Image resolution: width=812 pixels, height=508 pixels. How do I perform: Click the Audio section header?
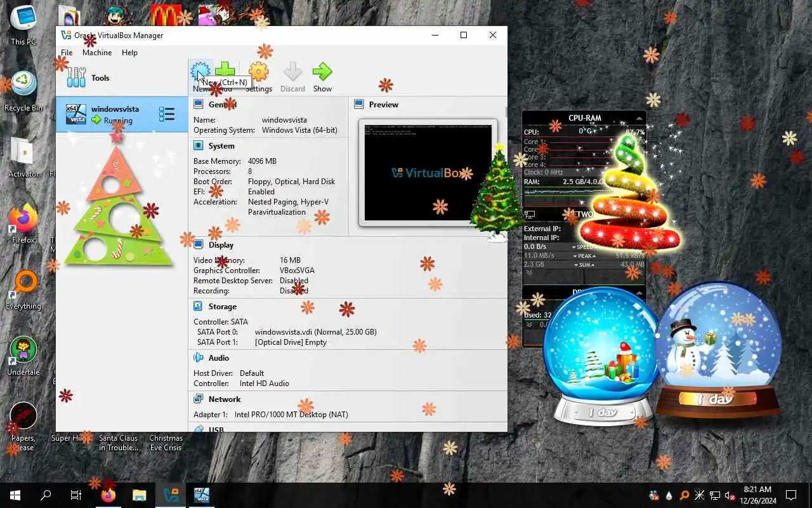click(219, 358)
